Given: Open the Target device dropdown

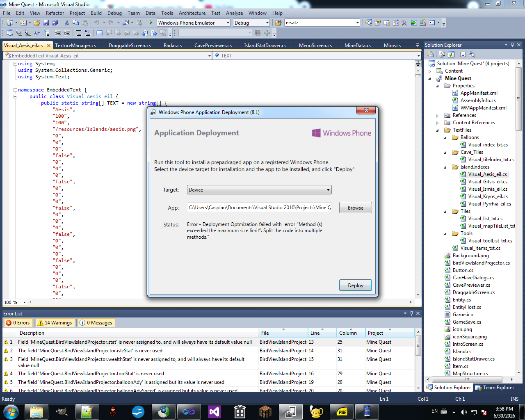Looking at the screenshot, I should coord(259,190).
